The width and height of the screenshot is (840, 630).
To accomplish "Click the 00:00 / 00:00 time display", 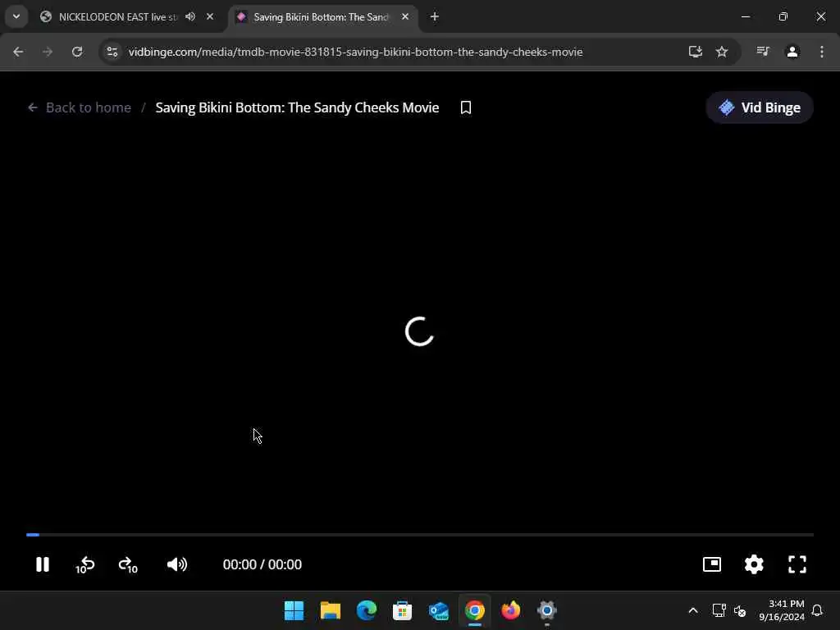I will pos(262,564).
